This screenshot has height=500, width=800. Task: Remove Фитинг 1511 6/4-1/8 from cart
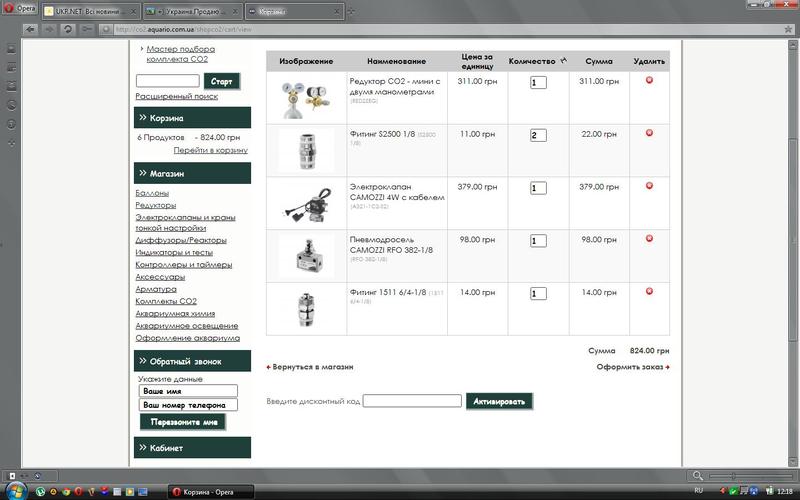tap(649, 291)
